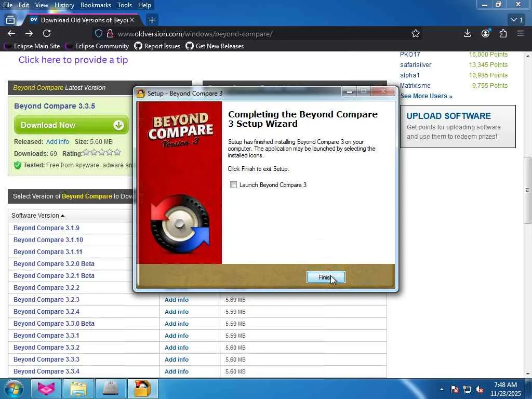This screenshot has height=399, width=532.
Task: Open the File menu in Firefox
Action: (x=7, y=5)
